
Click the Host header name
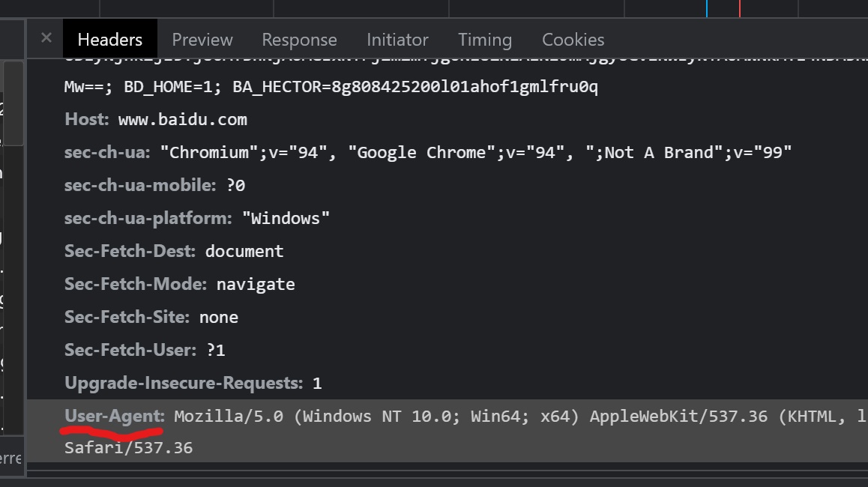[87, 119]
